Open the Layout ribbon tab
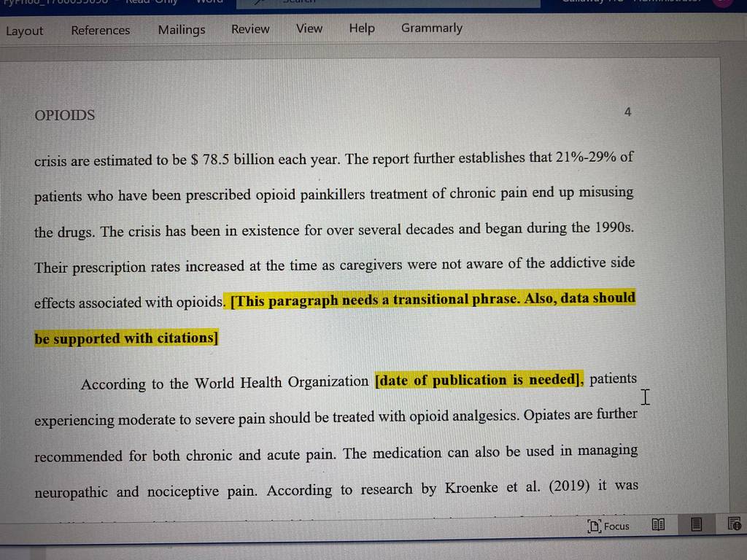The height and width of the screenshot is (560, 747). pos(24,31)
